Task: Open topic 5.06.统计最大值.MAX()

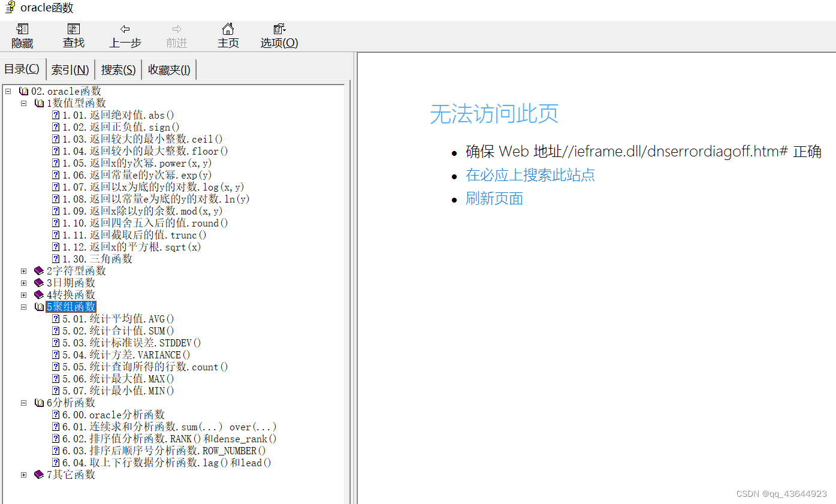Action: (x=118, y=379)
